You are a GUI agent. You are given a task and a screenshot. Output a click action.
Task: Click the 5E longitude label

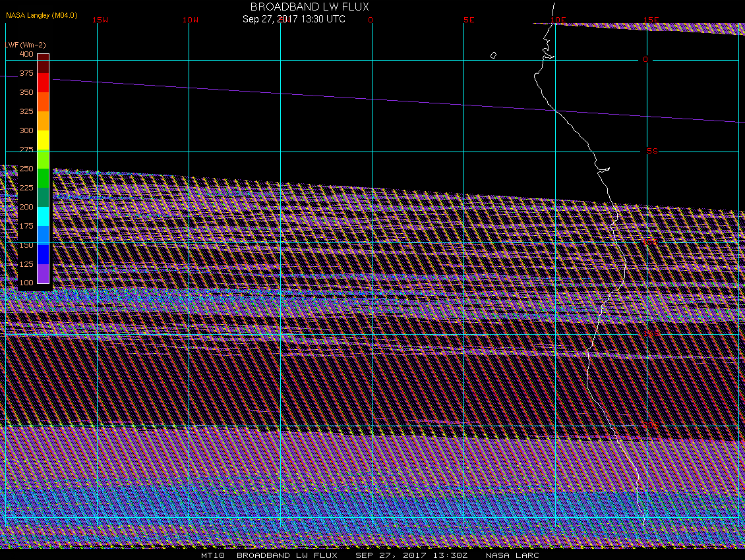coord(469,20)
